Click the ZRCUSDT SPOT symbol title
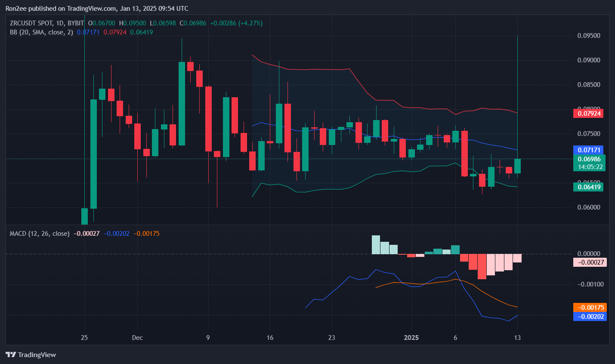The height and width of the screenshot is (364, 615). coord(31,23)
